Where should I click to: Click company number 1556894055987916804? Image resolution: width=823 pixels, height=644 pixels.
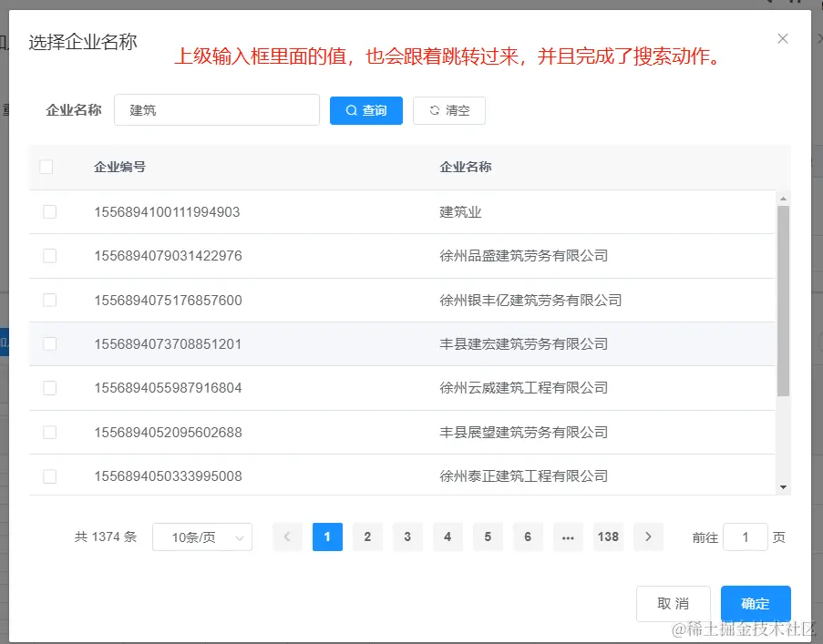168,388
